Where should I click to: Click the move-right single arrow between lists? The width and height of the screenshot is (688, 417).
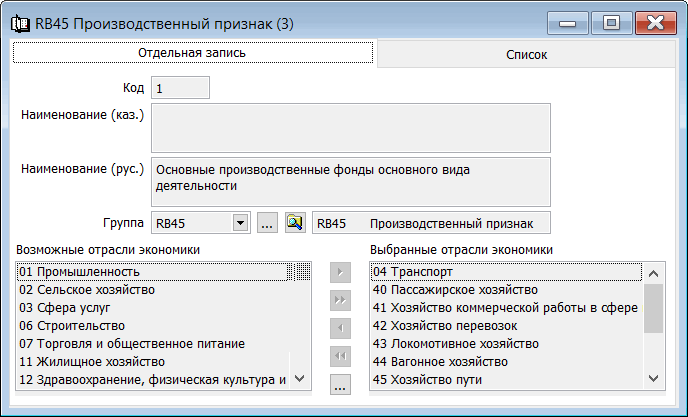(340, 272)
